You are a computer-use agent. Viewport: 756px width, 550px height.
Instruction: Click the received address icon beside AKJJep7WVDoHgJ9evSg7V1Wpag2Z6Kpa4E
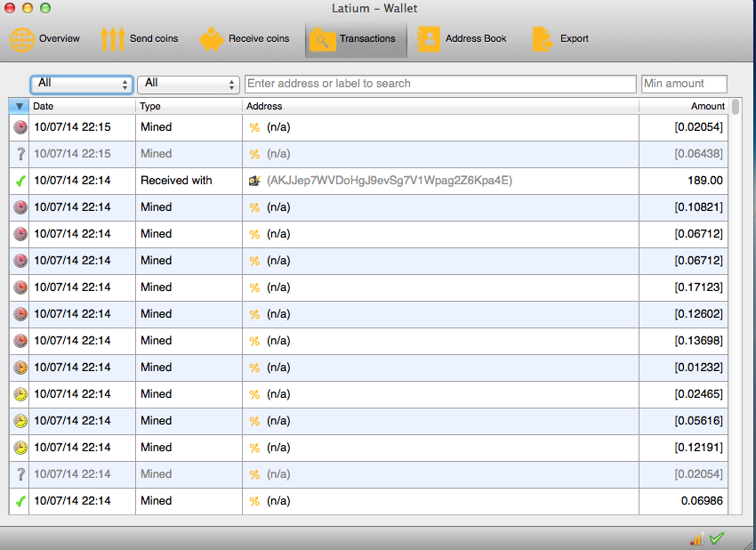(x=254, y=181)
